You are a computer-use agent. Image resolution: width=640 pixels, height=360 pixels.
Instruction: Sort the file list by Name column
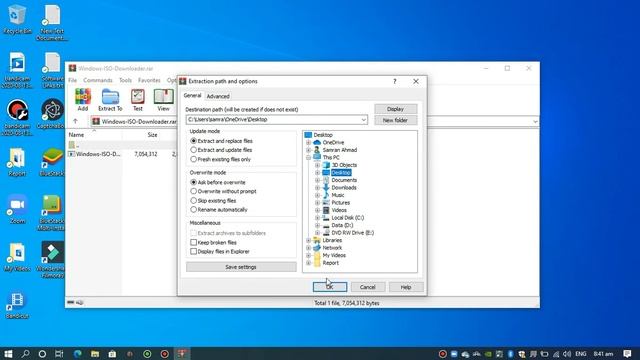pos(76,135)
